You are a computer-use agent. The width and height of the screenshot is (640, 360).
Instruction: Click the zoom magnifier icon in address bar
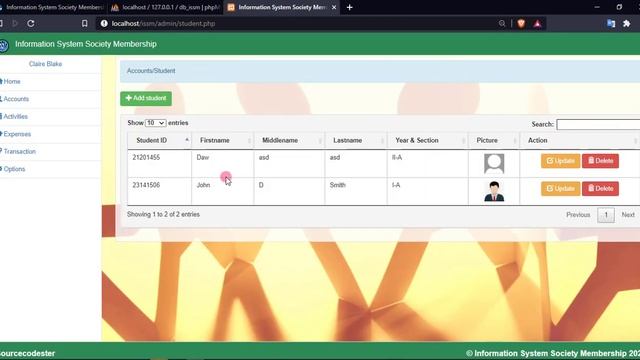tap(502, 24)
